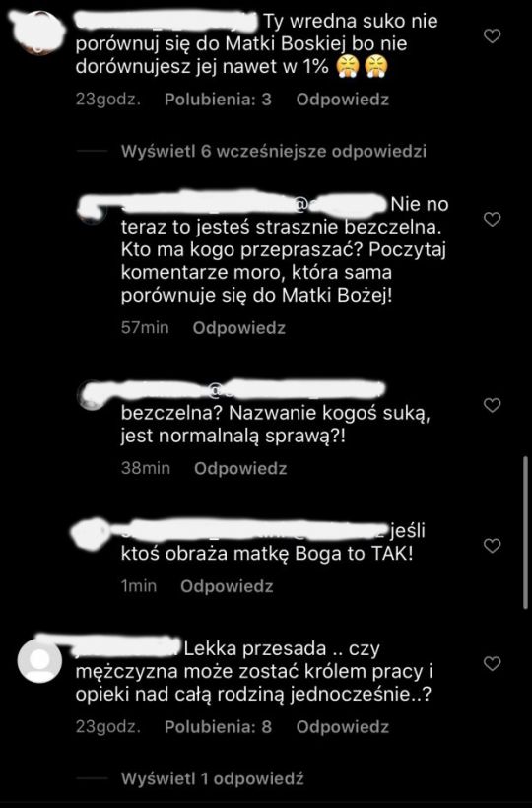
Task: Like the "jeśli ktoś obraża matkę Boga" reply
Action: click(x=493, y=546)
